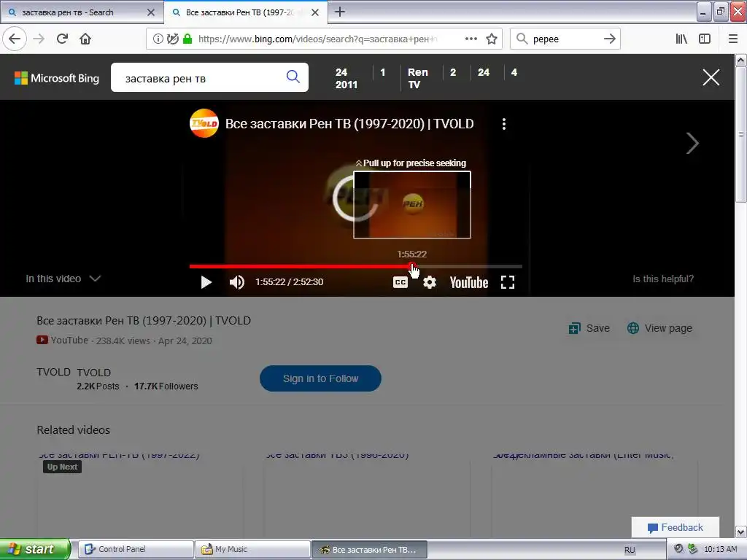Click the green padlock security icon

(187, 39)
